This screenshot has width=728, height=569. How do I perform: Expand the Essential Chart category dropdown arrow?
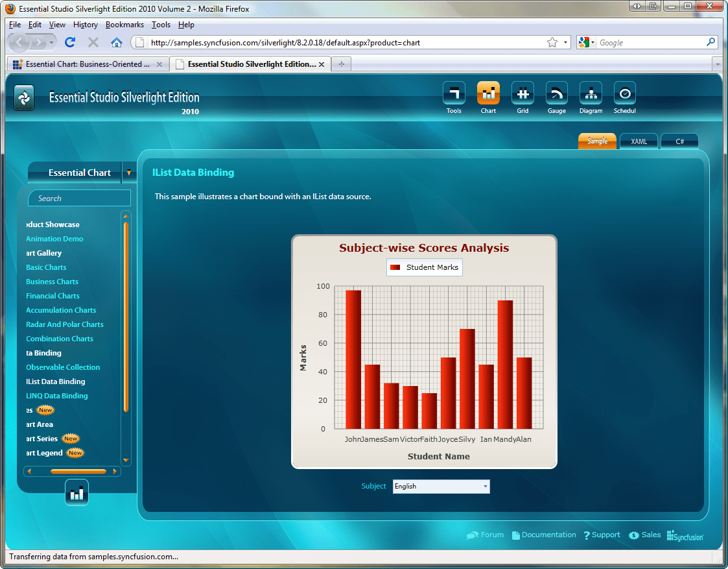128,173
